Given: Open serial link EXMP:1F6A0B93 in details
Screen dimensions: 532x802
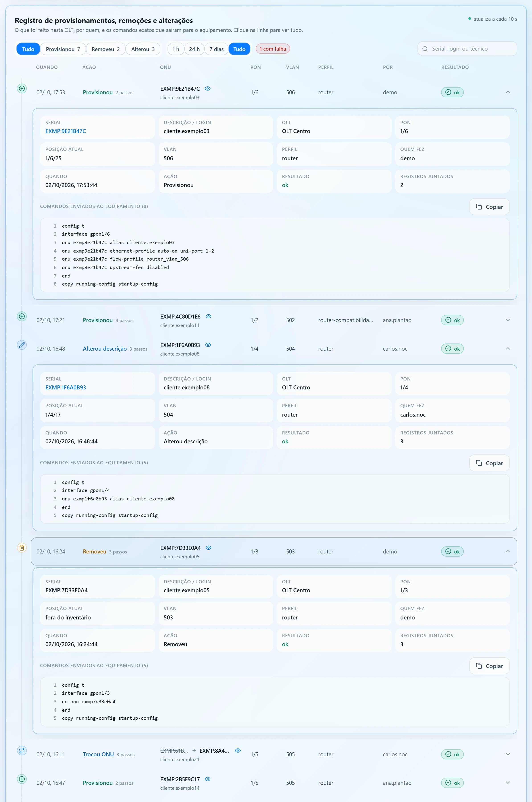Looking at the screenshot, I should click(66, 388).
